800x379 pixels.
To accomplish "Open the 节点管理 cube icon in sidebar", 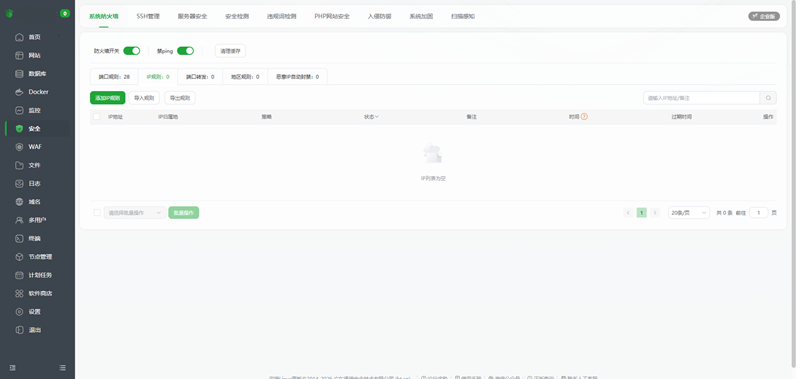I will click(19, 257).
